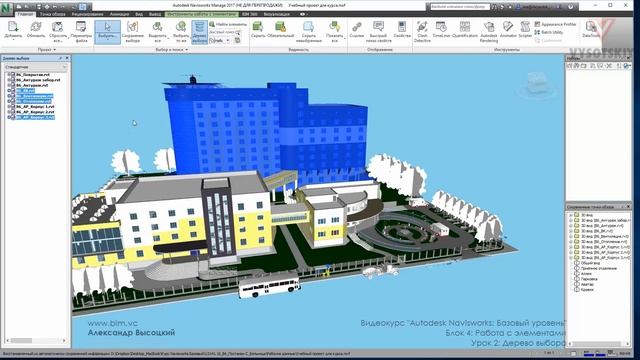Expand the 3D вид [06_ВК.rvt] folder
Viewport: 640px width, 360px height.
click(571, 231)
